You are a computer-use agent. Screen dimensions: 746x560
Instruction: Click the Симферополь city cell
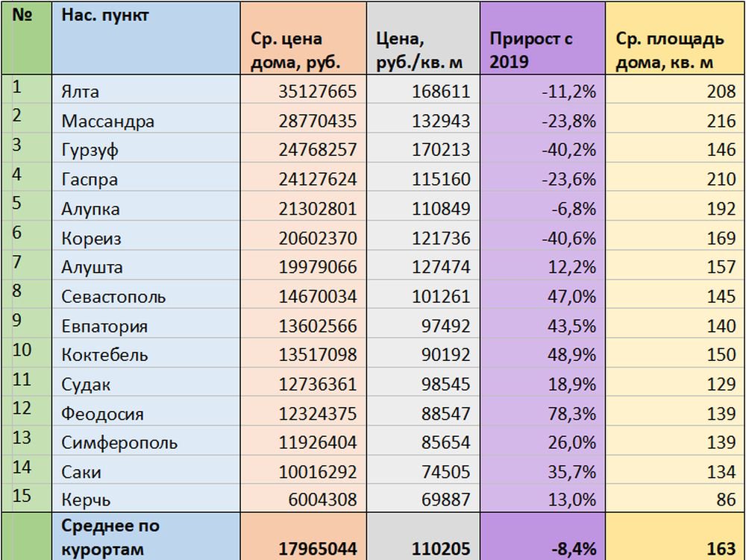(x=119, y=443)
